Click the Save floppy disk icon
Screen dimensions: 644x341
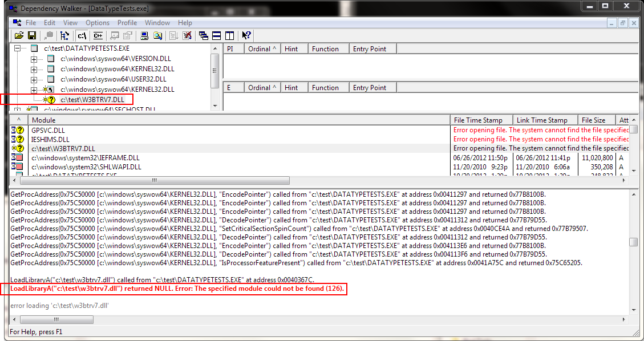tap(31, 36)
